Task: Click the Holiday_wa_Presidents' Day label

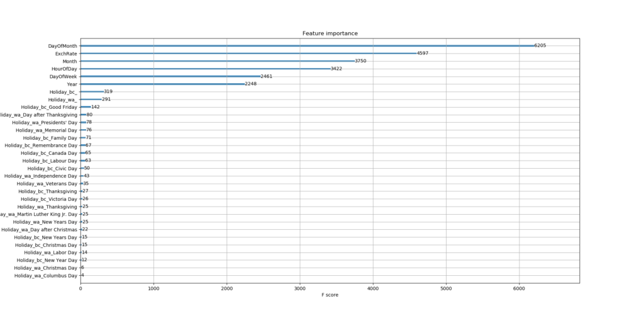Action: coord(45,123)
